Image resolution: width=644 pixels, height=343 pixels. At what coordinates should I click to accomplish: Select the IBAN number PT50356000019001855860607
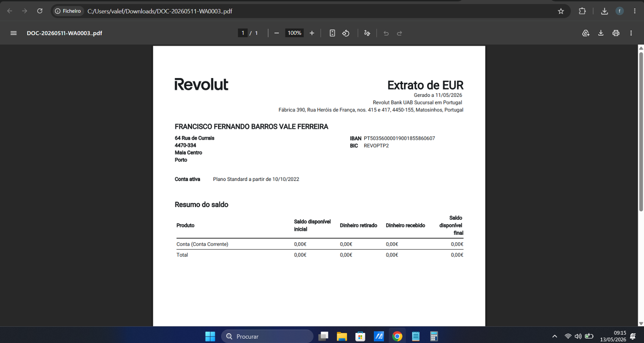400,138
